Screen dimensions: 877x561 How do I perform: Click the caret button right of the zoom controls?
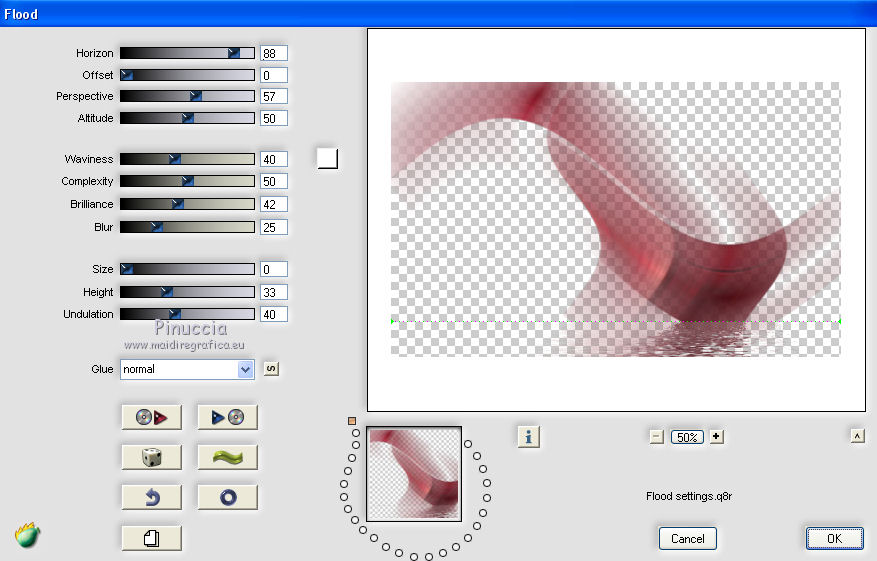pos(857,436)
